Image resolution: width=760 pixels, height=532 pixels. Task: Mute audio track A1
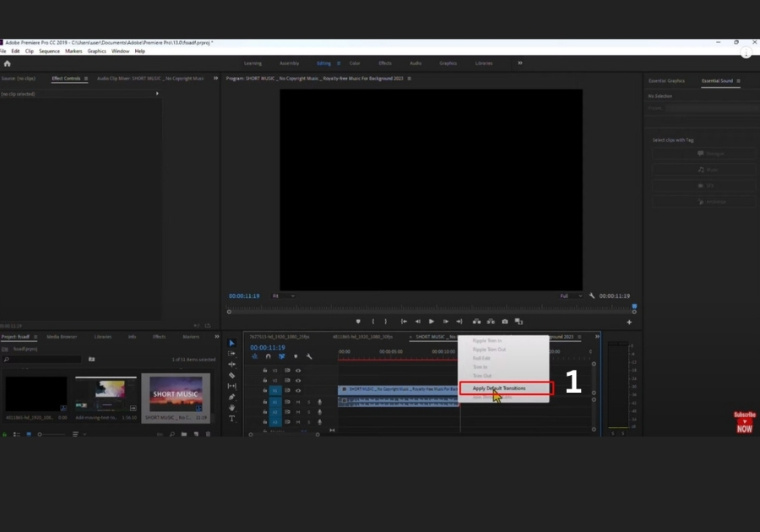(298, 402)
